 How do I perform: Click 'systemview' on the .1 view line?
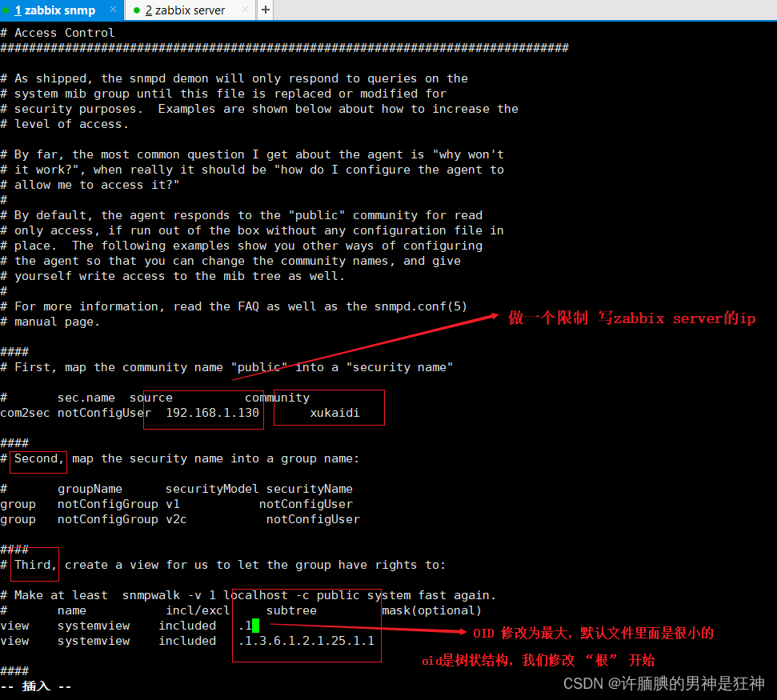94,626
